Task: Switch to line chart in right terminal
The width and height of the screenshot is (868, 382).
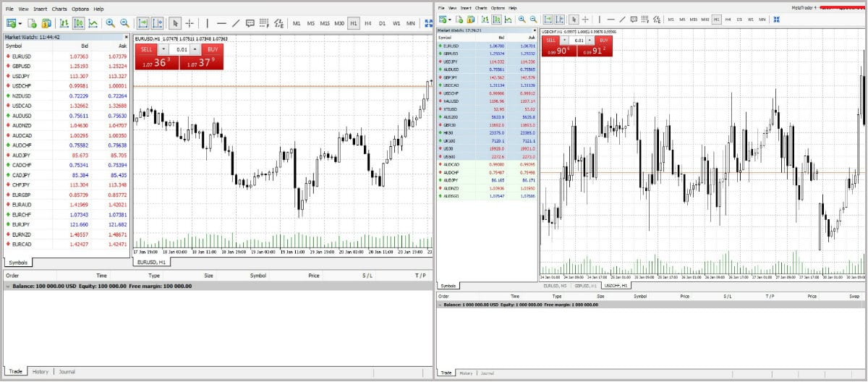Action: point(507,19)
